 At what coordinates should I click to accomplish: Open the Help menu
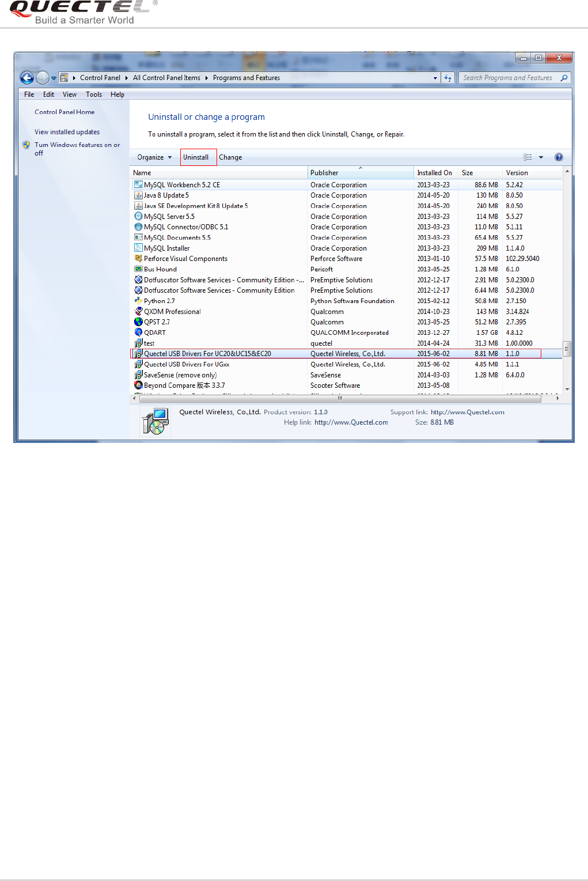[x=117, y=94]
